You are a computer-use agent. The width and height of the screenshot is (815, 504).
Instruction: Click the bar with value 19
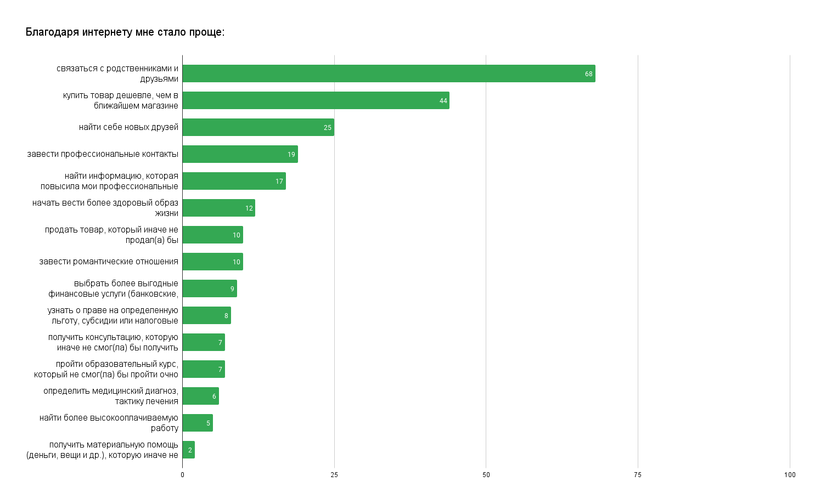coord(240,154)
